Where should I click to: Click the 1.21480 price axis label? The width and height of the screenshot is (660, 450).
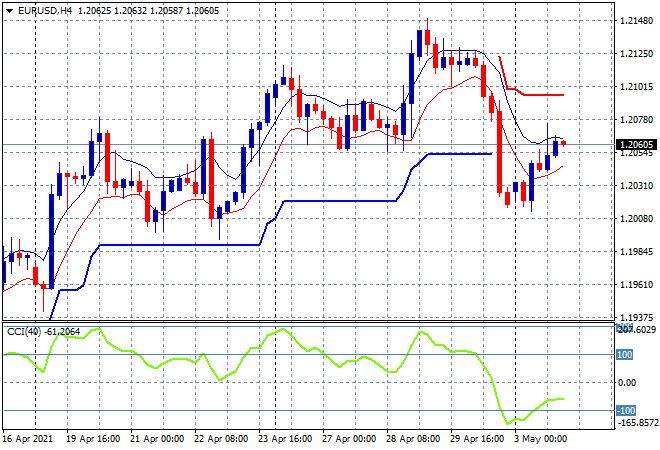(636, 21)
